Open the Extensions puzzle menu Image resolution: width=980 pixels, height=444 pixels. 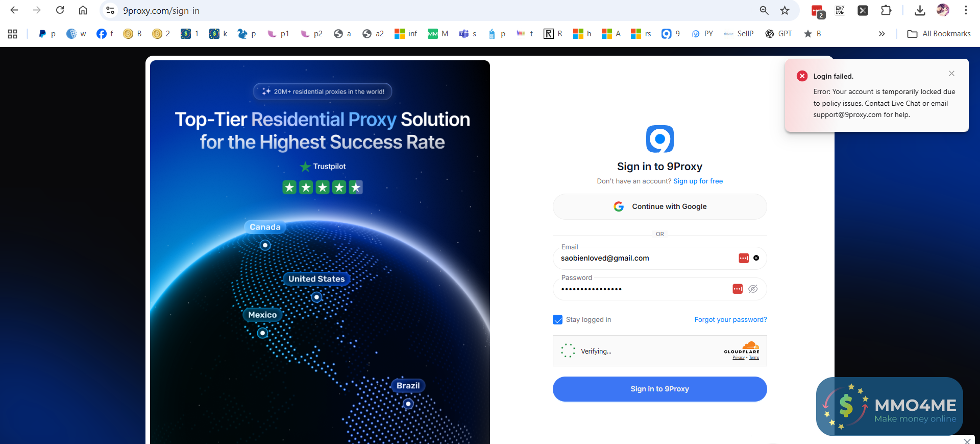[x=886, y=10]
